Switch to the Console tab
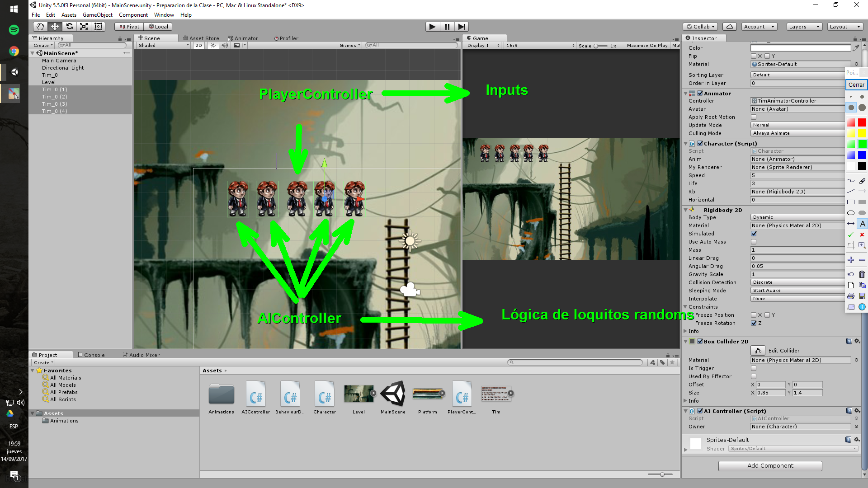The image size is (868, 488). pos(91,355)
